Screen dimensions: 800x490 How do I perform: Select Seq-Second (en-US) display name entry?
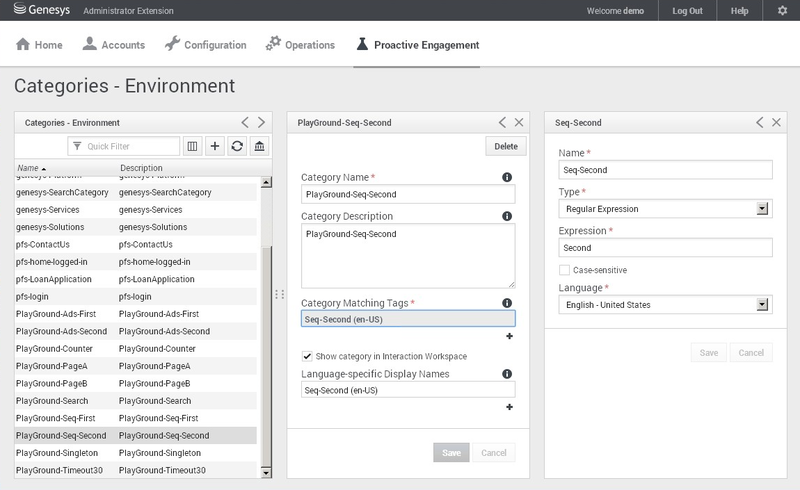408,390
